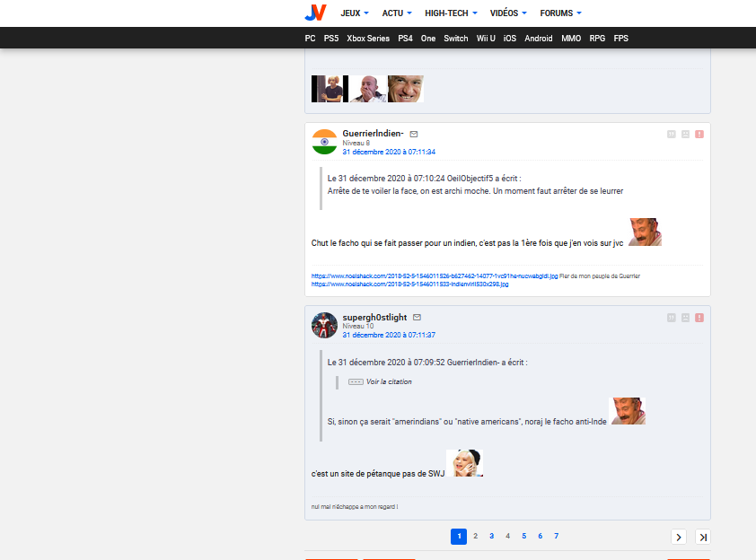This screenshot has width=756, height=560.
Task: Click message envelope next to supergh0stlight
Action: coord(418,318)
